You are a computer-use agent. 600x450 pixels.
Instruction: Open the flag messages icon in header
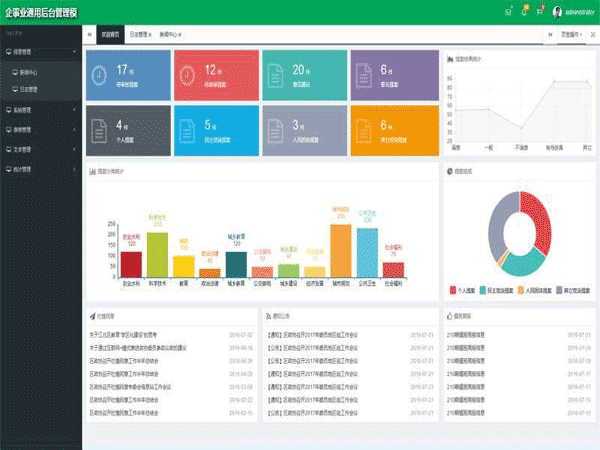(539, 12)
